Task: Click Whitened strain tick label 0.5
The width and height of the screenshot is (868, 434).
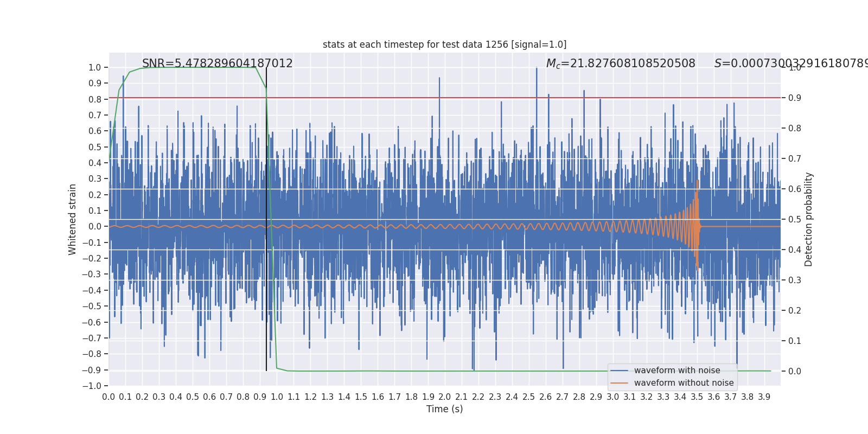Action: 94,147
